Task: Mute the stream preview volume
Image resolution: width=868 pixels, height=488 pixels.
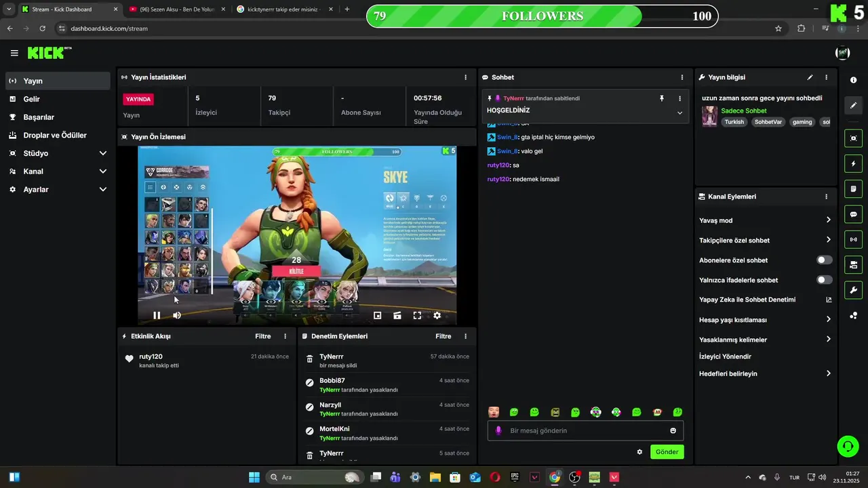Action: [177, 315]
